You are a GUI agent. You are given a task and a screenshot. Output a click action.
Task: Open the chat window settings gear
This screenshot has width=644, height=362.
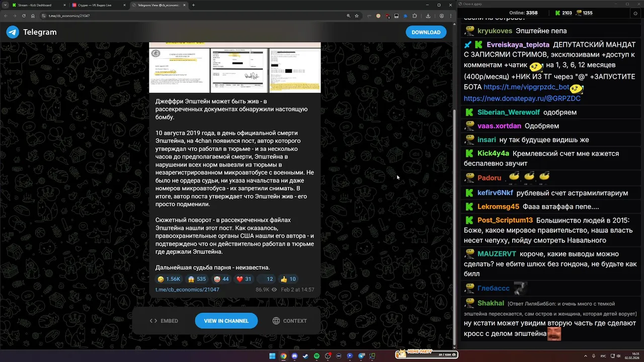click(x=635, y=13)
